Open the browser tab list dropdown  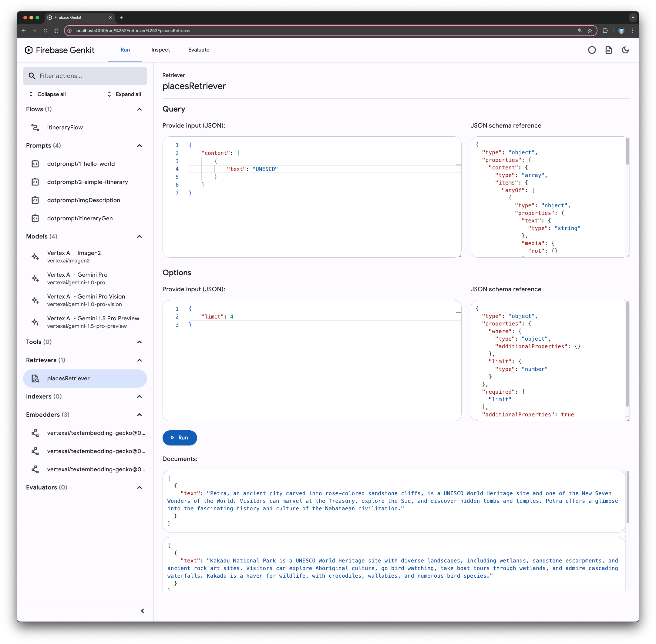pyautogui.click(x=632, y=18)
